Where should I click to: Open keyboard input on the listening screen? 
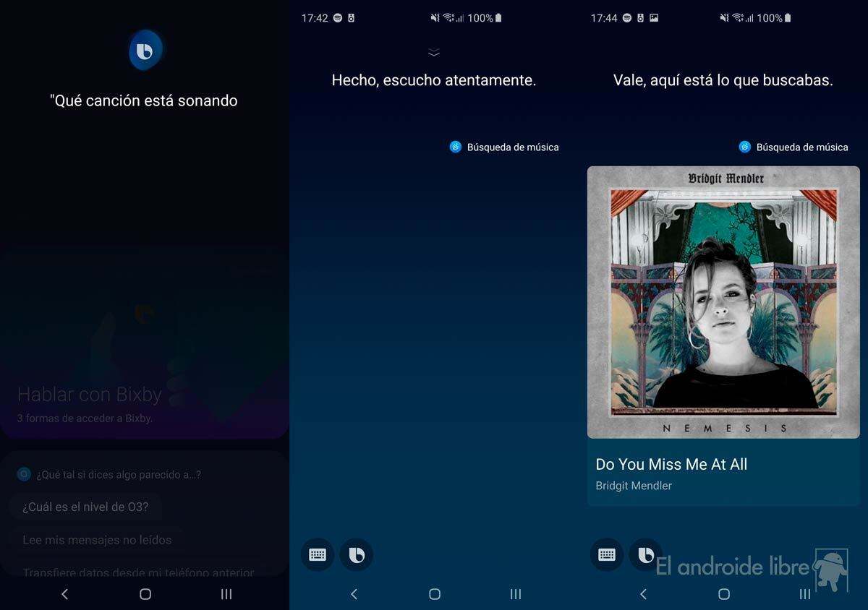[x=317, y=555]
